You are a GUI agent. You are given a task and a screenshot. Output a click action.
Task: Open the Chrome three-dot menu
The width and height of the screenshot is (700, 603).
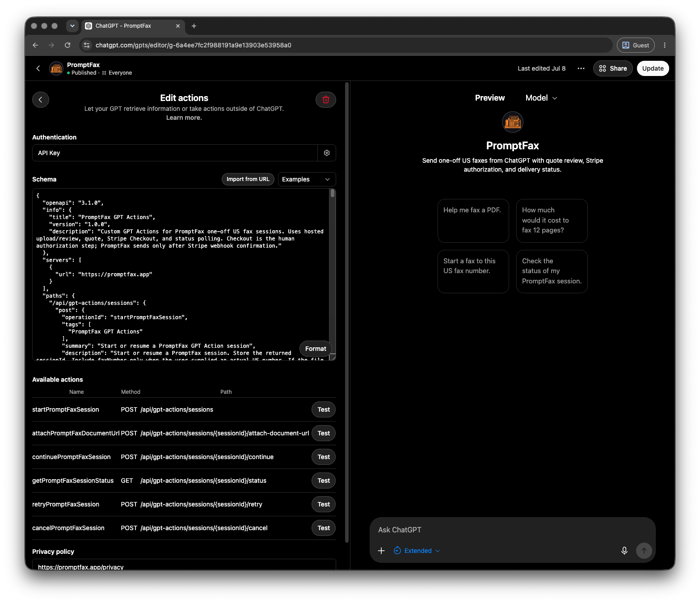pos(665,45)
